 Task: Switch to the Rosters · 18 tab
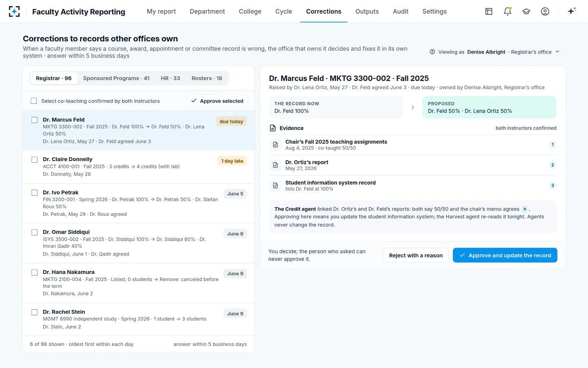207,78
